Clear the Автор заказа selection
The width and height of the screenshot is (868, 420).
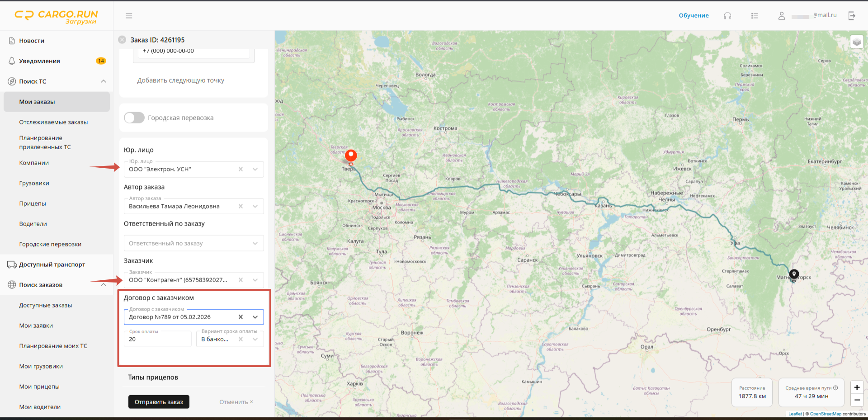(x=241, y=206)
